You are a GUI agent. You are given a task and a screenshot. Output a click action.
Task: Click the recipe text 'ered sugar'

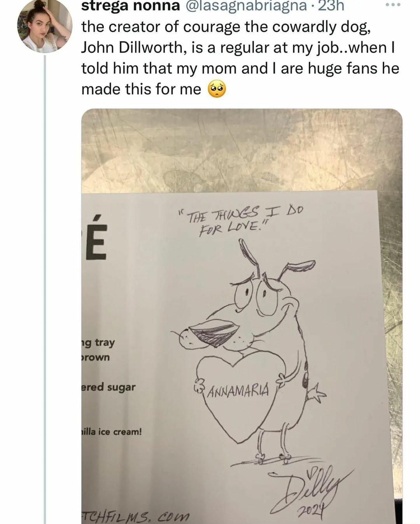tap(108, 387)
